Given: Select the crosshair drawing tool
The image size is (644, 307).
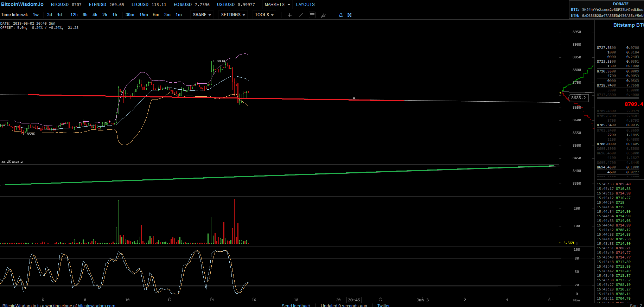Looking at the screenshot, I should (x=289, y=15).
